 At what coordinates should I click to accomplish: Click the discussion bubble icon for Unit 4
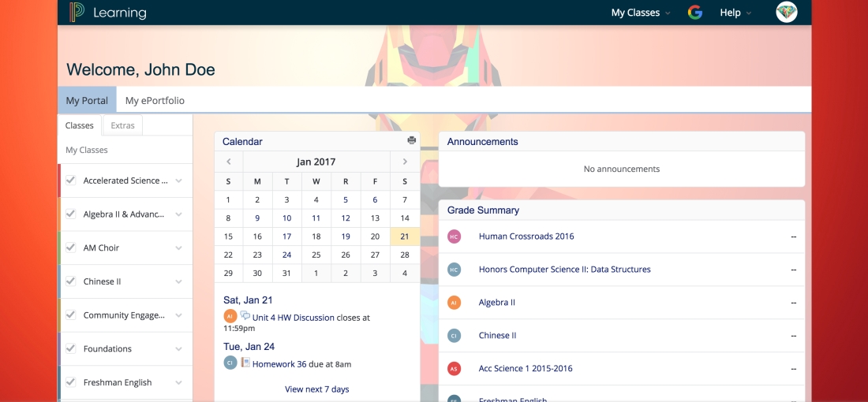pyautogui.click(x=245, y=316)
